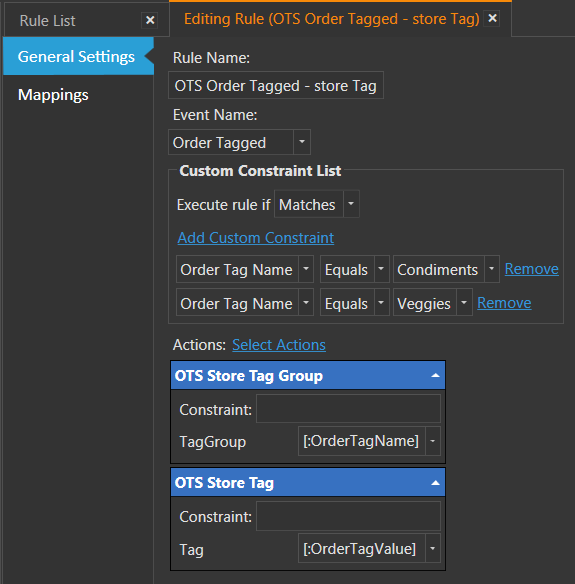Click the Rule Name text field
Viewport: 575px width, 584px height.
coord(276,85)
